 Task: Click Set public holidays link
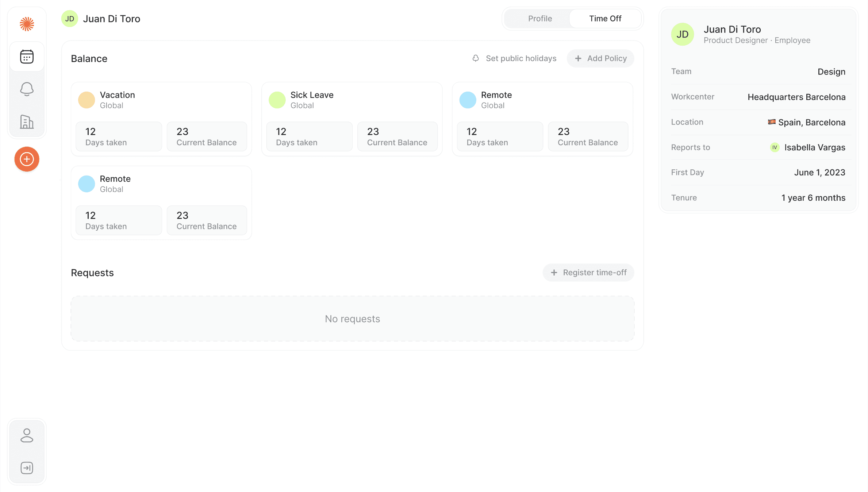point(521,58)
